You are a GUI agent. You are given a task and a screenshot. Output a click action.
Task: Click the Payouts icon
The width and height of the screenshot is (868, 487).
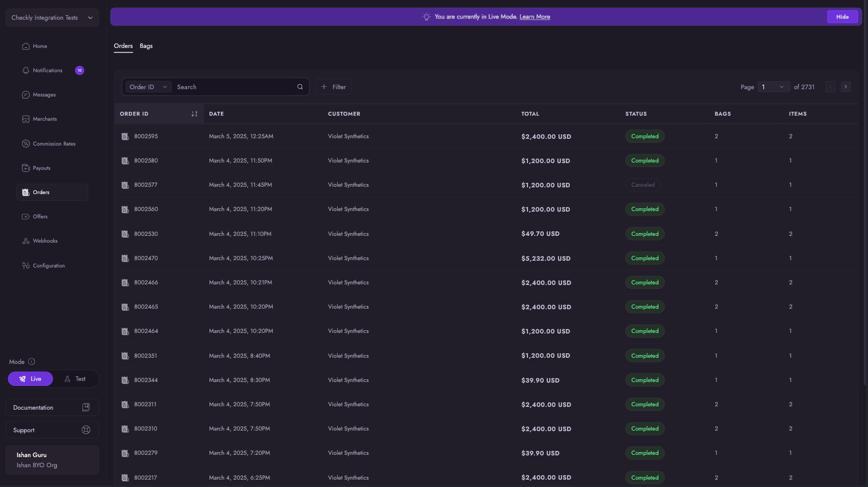(x=25, y=168)
